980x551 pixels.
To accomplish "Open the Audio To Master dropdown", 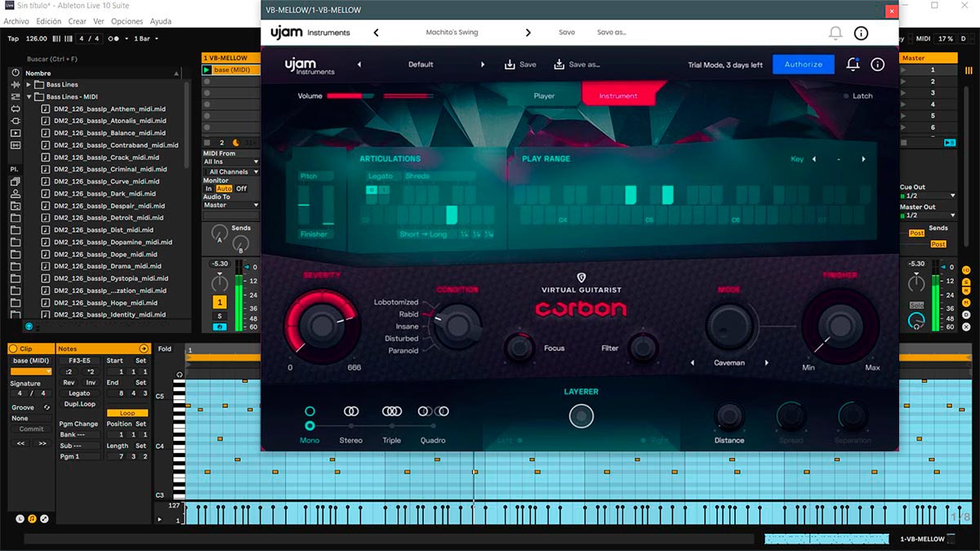I will pos(231,205).
